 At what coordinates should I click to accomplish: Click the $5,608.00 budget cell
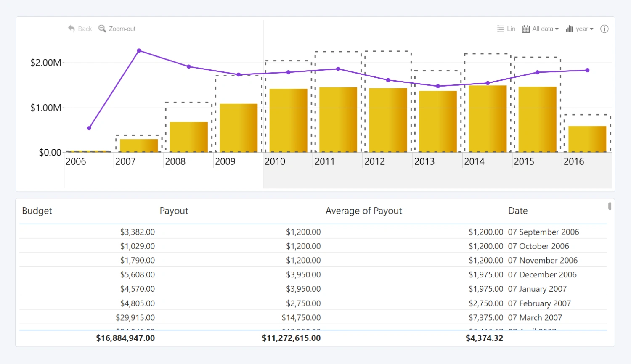138,275
